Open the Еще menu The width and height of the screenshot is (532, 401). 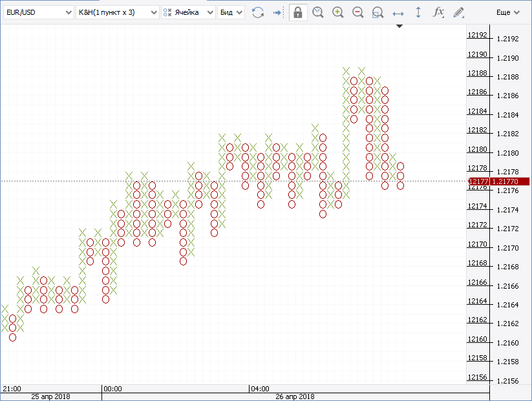507,12
